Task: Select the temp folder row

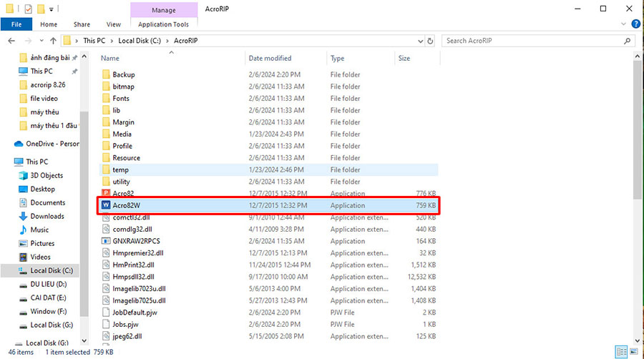Action: point(269,169)
